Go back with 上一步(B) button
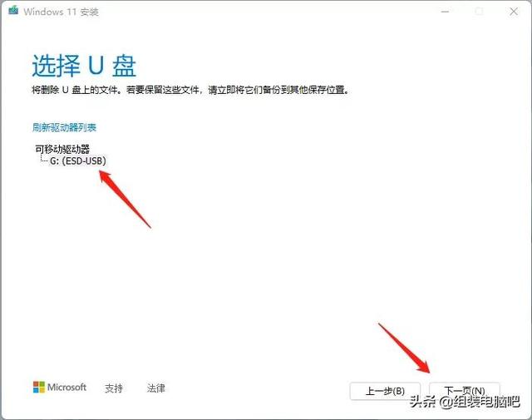This screenshot has width=532, height=420. click(385, 391)
